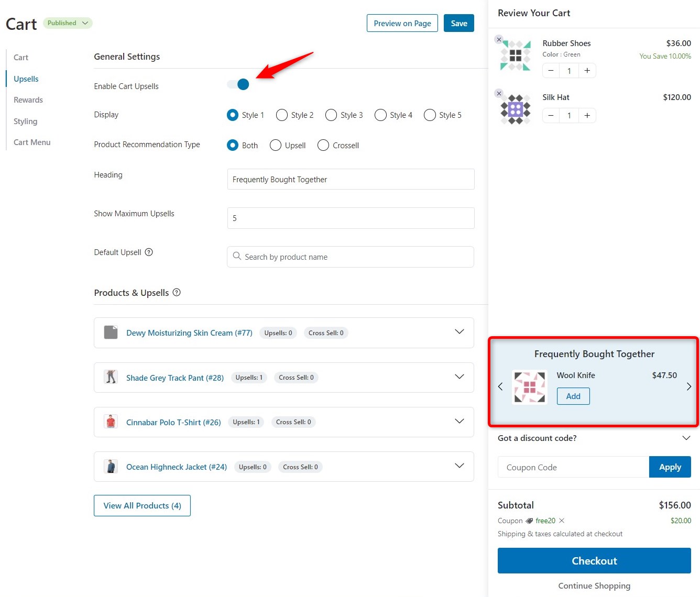The height and width of the screenshot is (597, 700).
Task: Click Cross Sell: 0 badge on Skin Cream
Action: pyautogui.click(x=326, y=333)
